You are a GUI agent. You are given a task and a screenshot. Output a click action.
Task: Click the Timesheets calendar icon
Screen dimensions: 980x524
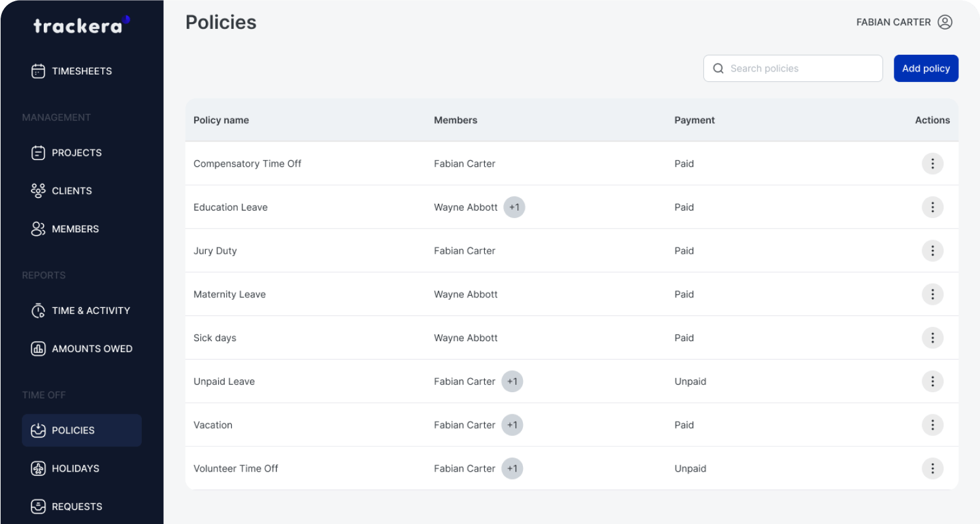pyautogui.click(x=38, y=71)
